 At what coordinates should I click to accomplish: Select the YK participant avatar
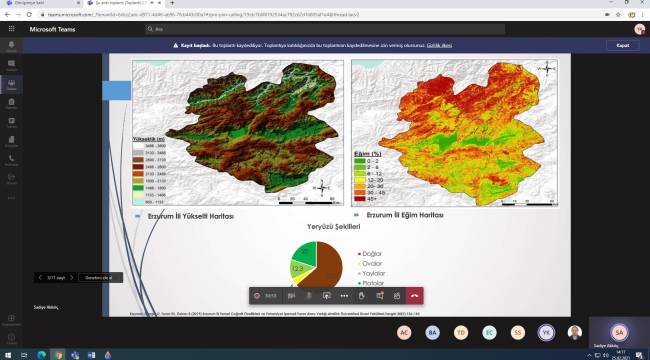[546, 333]
